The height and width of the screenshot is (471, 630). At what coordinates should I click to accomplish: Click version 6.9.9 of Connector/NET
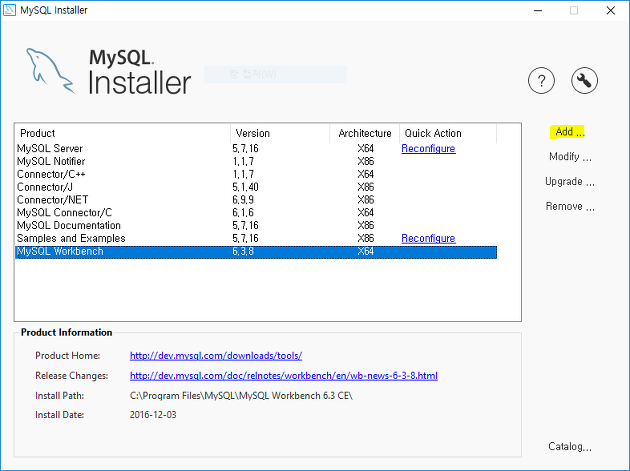point(243,200)
